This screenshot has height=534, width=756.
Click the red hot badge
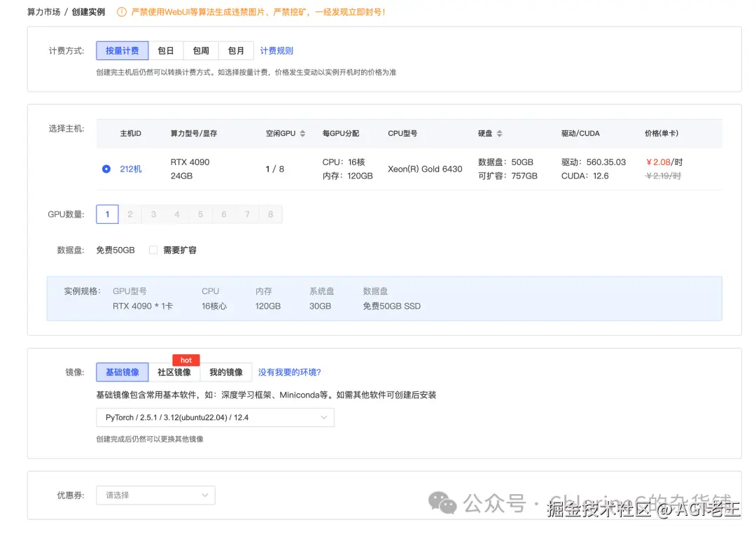click(x=186, y=360)
